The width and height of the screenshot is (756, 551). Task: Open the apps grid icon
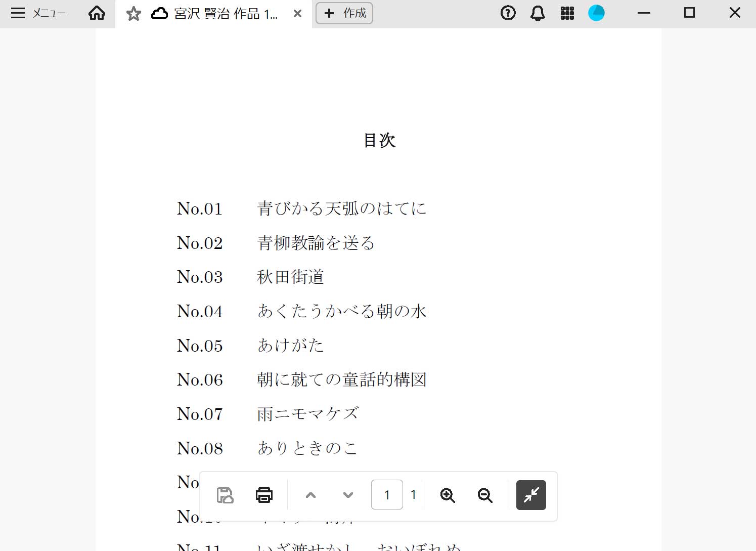pyautogui.click(x=567, y=13)
